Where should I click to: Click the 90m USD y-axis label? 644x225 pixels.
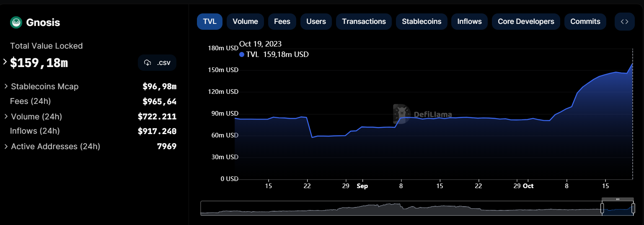click(x=225, y=114)
